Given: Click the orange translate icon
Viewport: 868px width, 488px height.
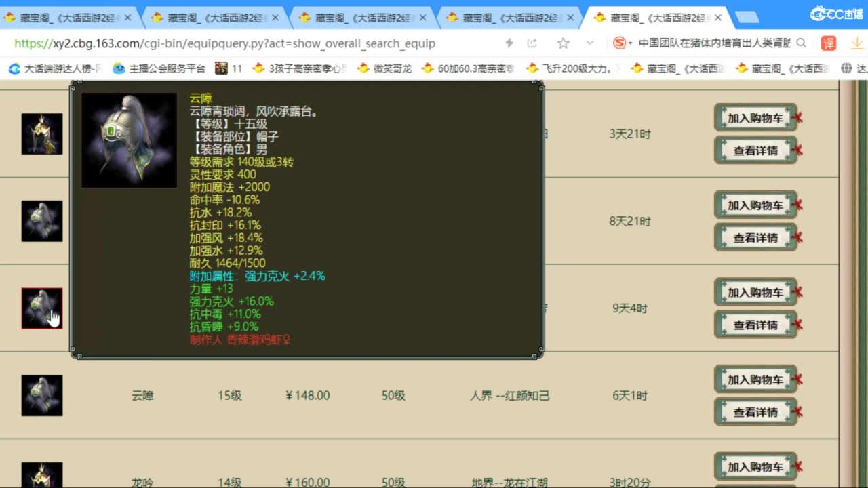Looking at the screenshot, I should [x=829, y=43].
